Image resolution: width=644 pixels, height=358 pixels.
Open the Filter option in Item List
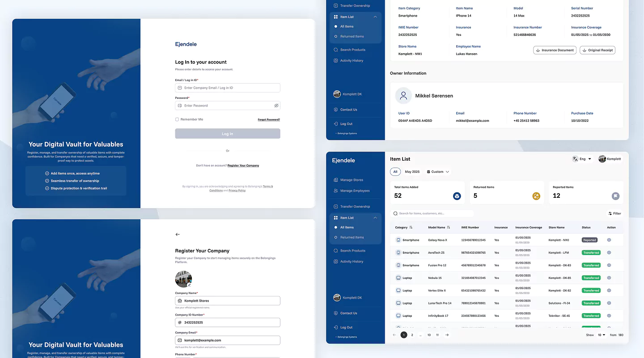point(614,213)
